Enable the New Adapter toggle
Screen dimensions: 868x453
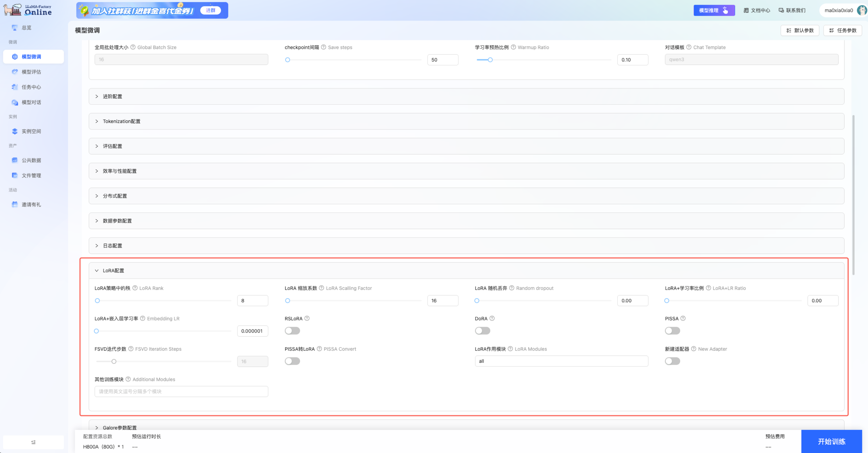pyautogui.click(x=672, y=361)
